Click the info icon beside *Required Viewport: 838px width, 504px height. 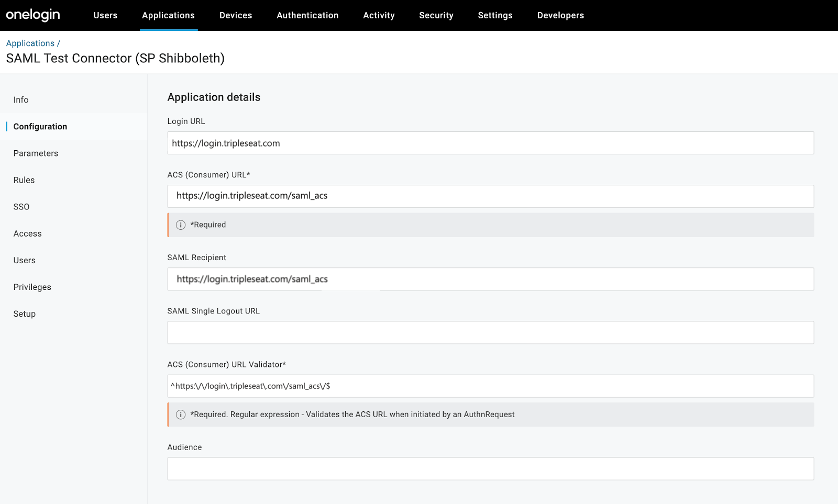[x=181, y=225]
